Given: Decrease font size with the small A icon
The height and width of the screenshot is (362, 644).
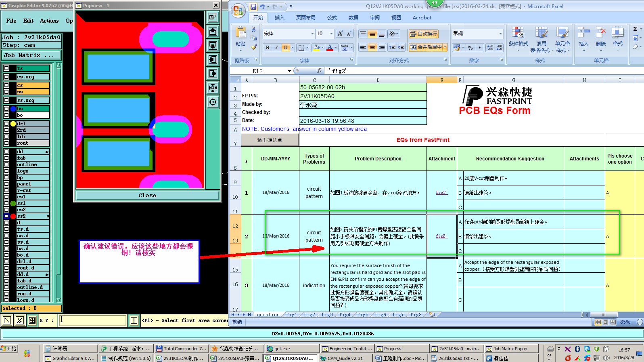Looking at the screenshot, I should tap(349, 34).
